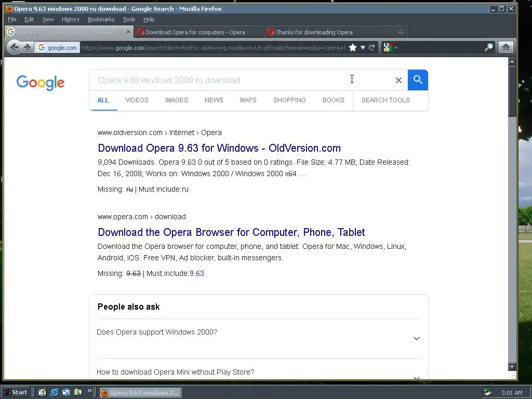The height and width of the screenshot is (399, 532).
Task: Select the IMAGES results tab
Action: [x=177, y=100]
